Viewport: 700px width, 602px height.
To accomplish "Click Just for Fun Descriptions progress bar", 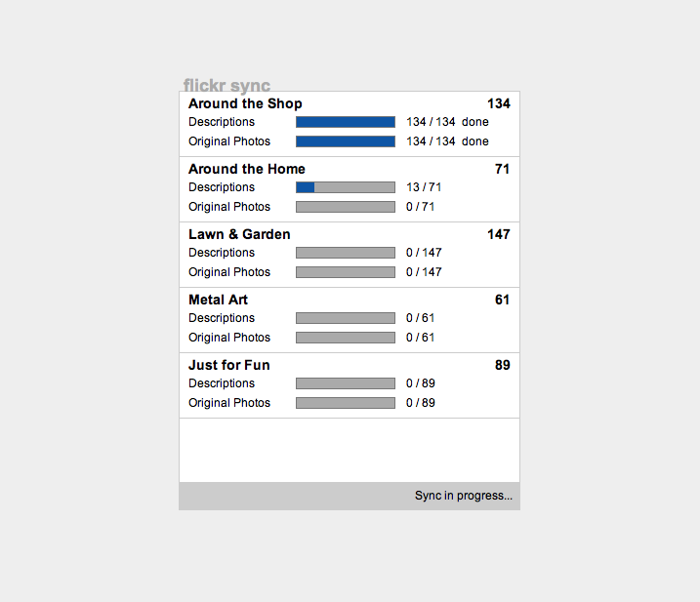I will tap(346, 383).
